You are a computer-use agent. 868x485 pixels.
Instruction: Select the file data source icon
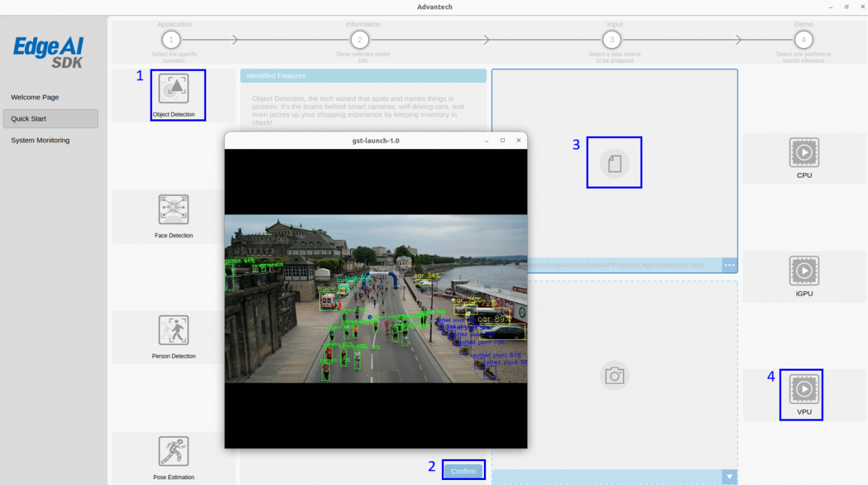point(614,162)
